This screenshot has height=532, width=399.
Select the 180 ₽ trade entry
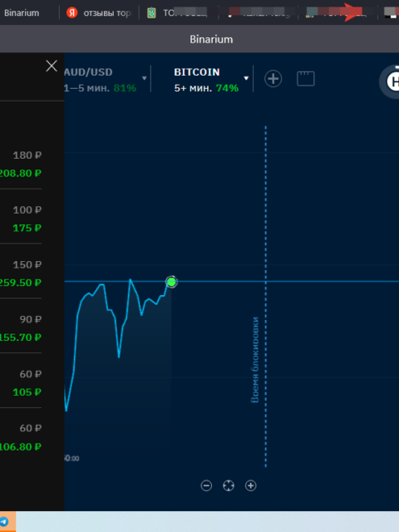tap(21, 165)
